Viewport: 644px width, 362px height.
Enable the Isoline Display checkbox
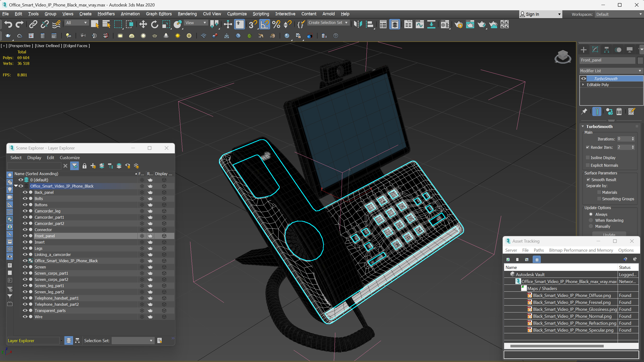(588, 158)
